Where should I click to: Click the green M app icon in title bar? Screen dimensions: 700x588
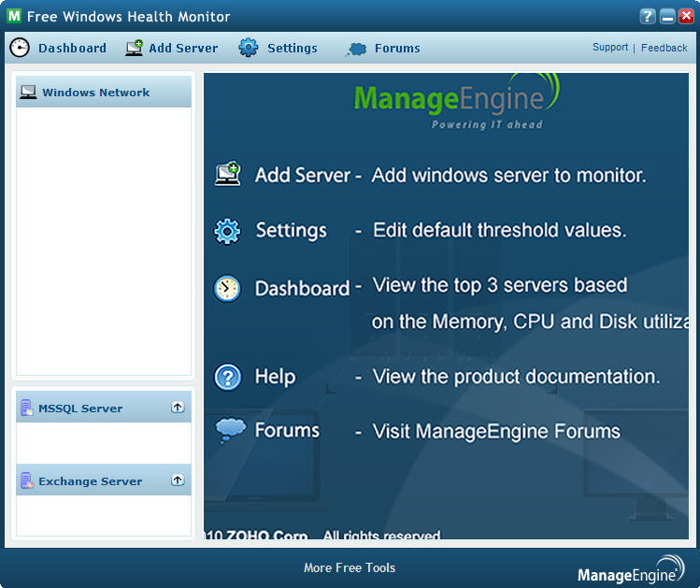pyautogui.click(x=14, y=16)
